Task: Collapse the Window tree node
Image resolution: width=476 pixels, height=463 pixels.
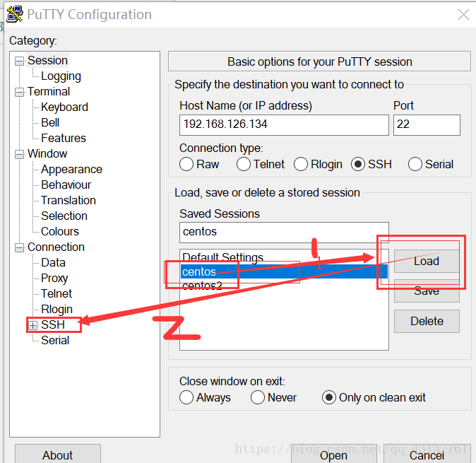Action: coord(20,154)
